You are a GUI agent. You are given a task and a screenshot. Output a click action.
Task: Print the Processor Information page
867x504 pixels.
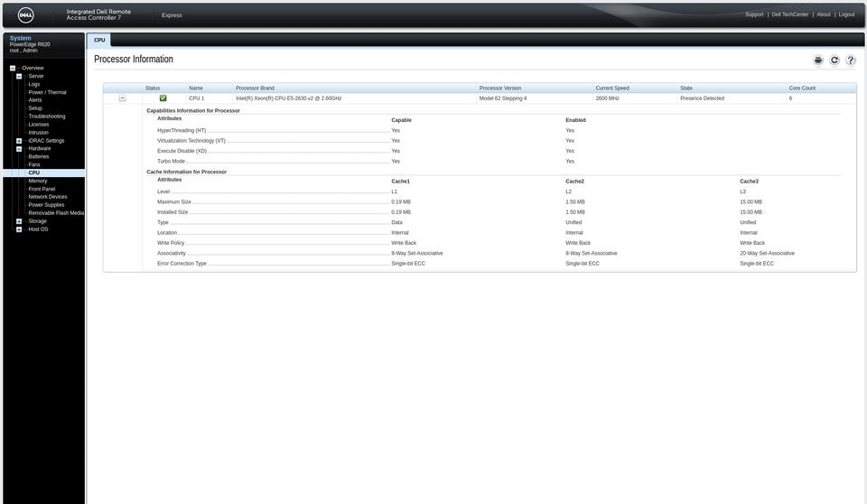click(818, 61)
